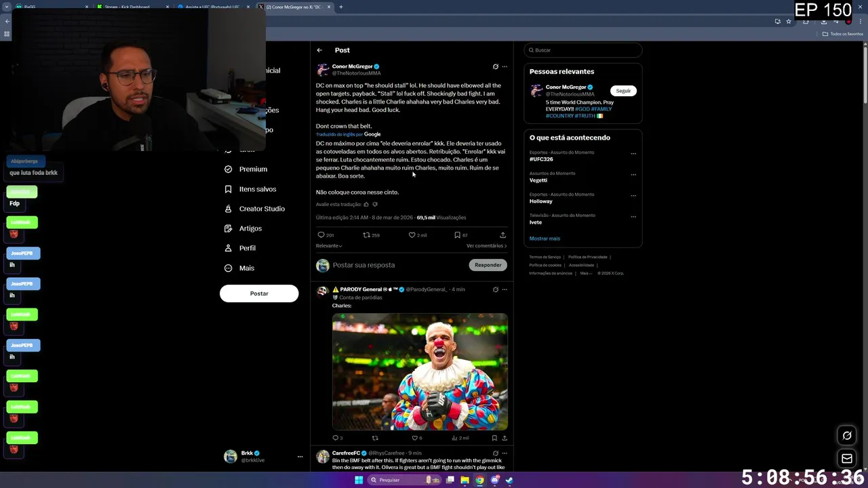This screenshot has height=488, width=868.
Task: Click the Postar compose button
Action: tap(259, 293)
